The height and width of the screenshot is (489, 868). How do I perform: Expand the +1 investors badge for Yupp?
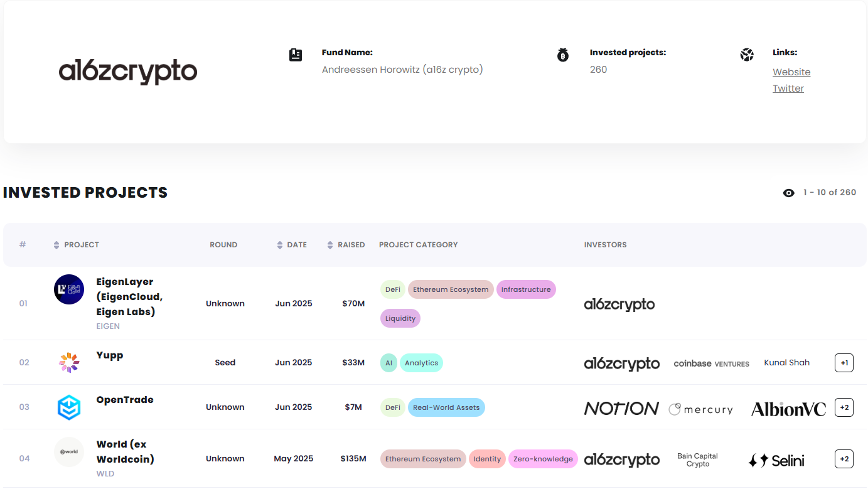coord(844,363)
